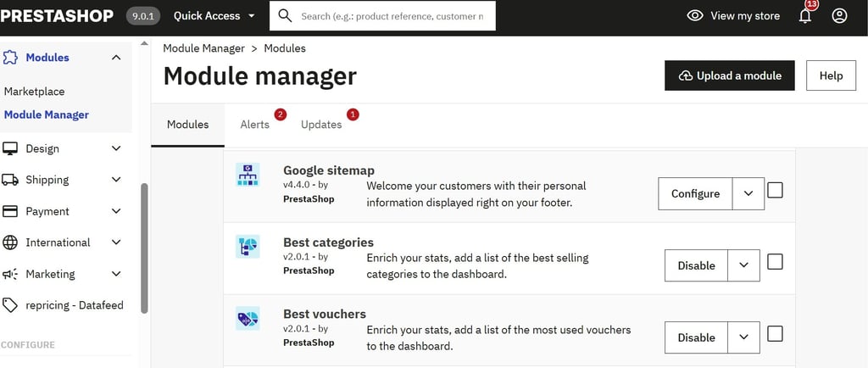Click the Best vouchers module icon
The image size is (868, 368).
[248, 319]
